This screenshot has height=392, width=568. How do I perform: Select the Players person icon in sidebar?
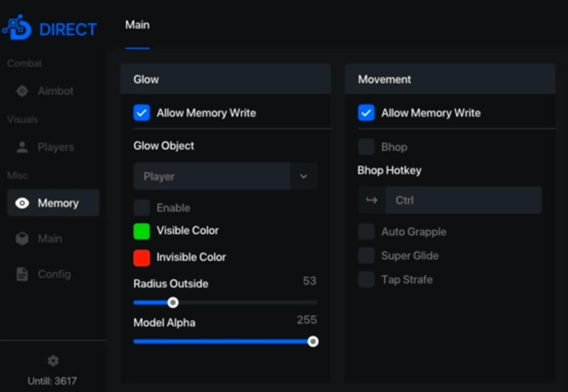22,148
